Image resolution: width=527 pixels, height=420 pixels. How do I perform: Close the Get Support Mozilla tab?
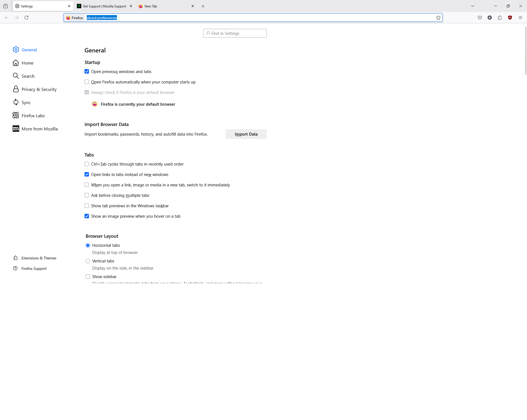[x=131, y=6]
